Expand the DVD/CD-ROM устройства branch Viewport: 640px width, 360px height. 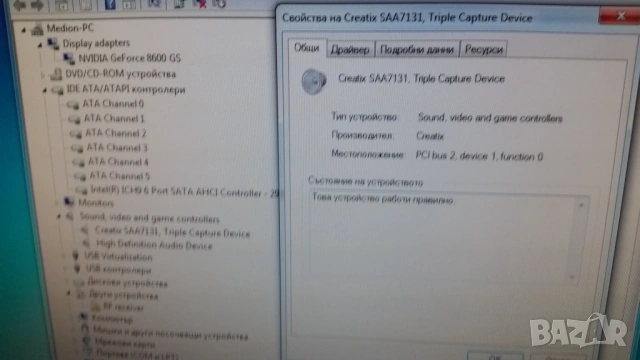43,75
